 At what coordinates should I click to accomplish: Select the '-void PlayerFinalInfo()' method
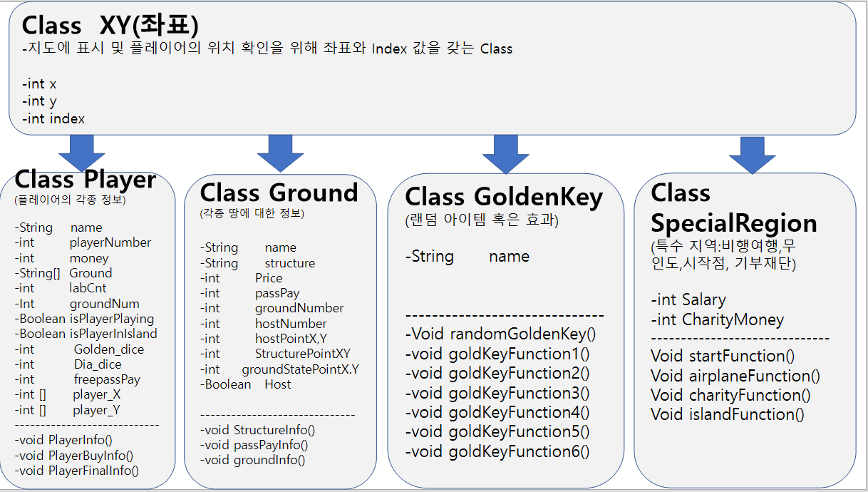(x=76, y=471)
